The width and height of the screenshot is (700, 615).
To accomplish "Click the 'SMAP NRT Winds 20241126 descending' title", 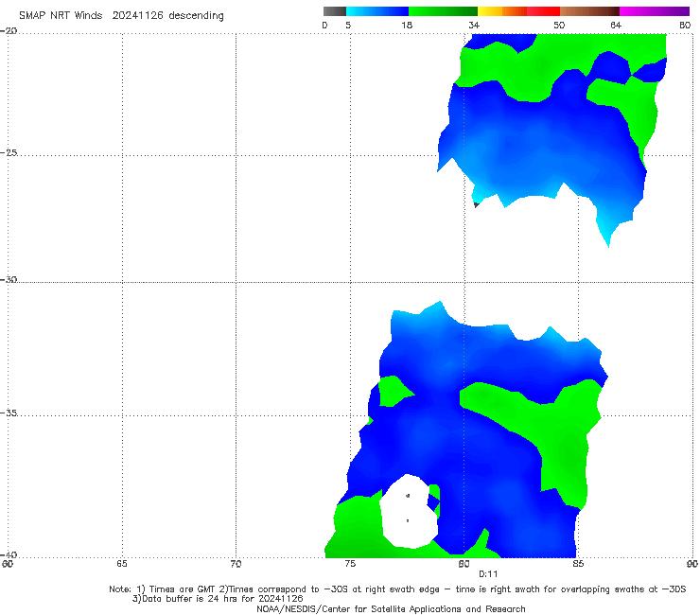I will click(121, 16).
